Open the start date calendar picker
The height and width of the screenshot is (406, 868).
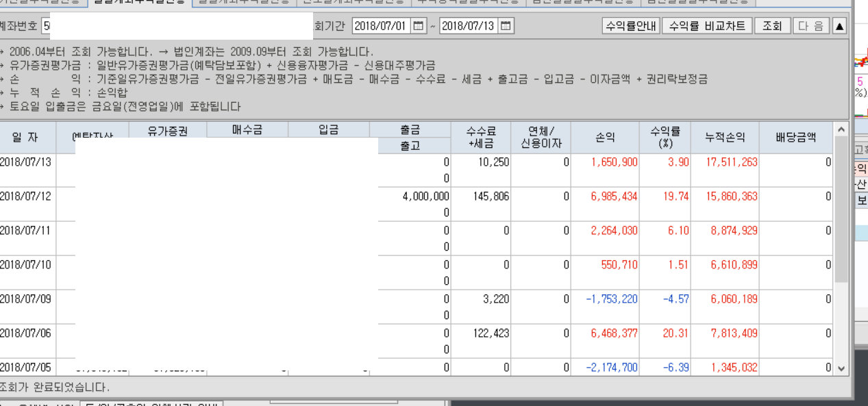click(x=419, y=26)
